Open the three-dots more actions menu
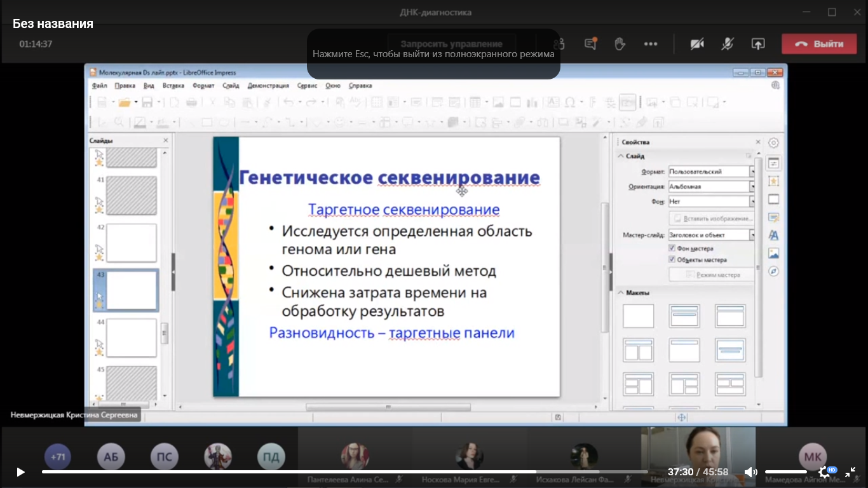868x488 pixels. [x=651, y=44]
